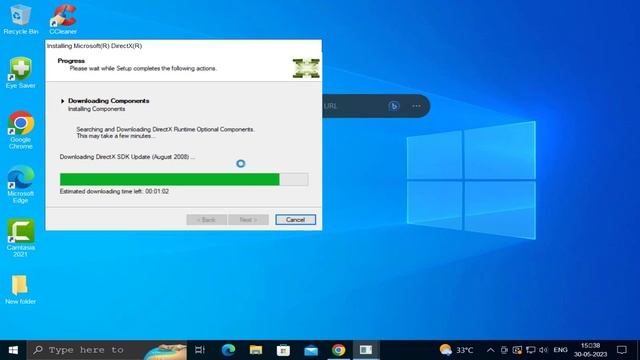Open the notification center icon
Screen dimensions: 640x360
pyautogui.click(x=622, y=350)
